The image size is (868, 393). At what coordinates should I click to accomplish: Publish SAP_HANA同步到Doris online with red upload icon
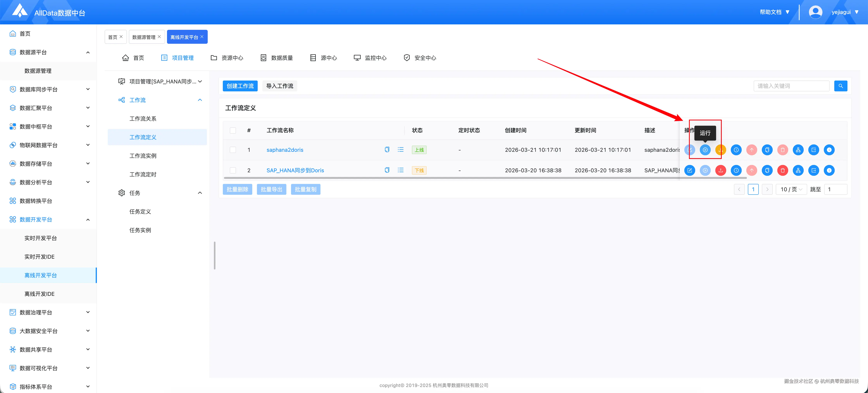click(x=720, y=170)
